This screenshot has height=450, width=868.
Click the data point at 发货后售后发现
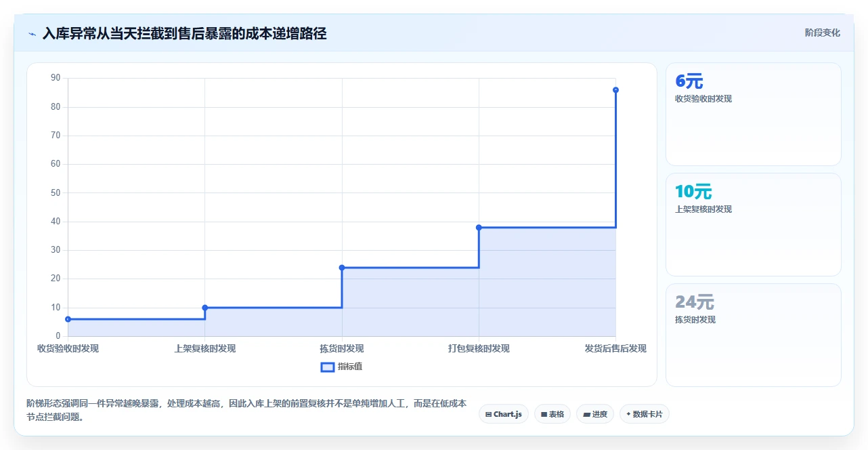click(x=615, y=90)
